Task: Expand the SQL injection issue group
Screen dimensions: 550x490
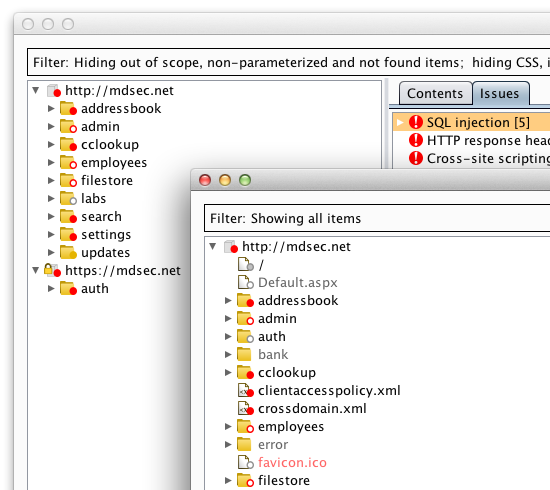Action: click(400, 122)
